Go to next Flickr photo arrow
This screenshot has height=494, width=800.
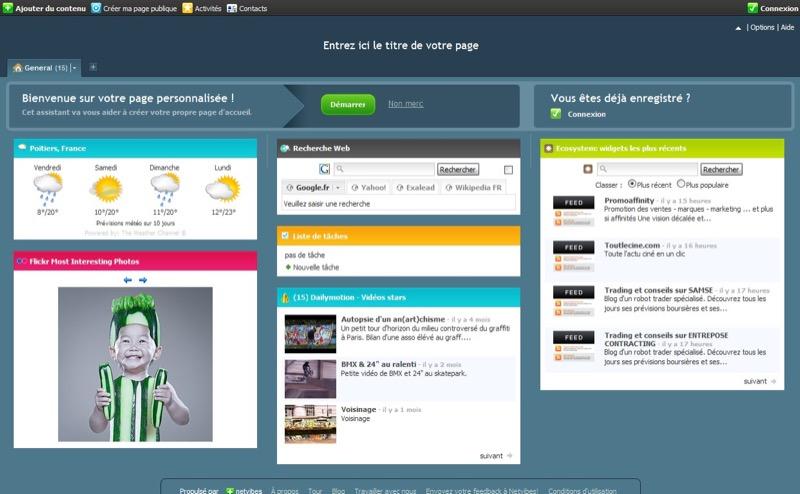pyautogui.click(x=143, y=280)
